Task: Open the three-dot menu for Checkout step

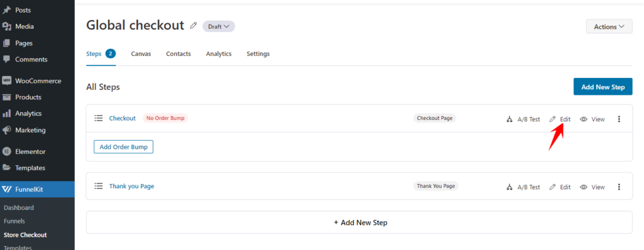Action: coord(619,119)
